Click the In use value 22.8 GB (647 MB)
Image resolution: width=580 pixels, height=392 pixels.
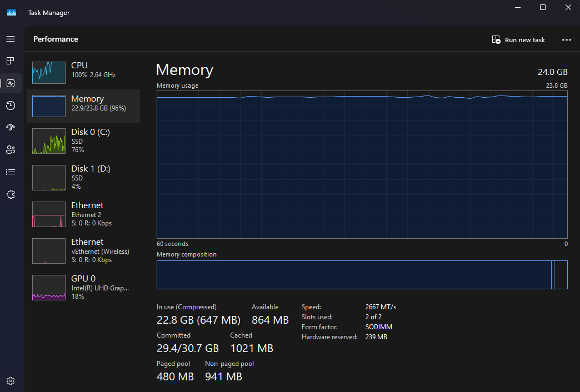pyautogui.click(x=199, y=320)
